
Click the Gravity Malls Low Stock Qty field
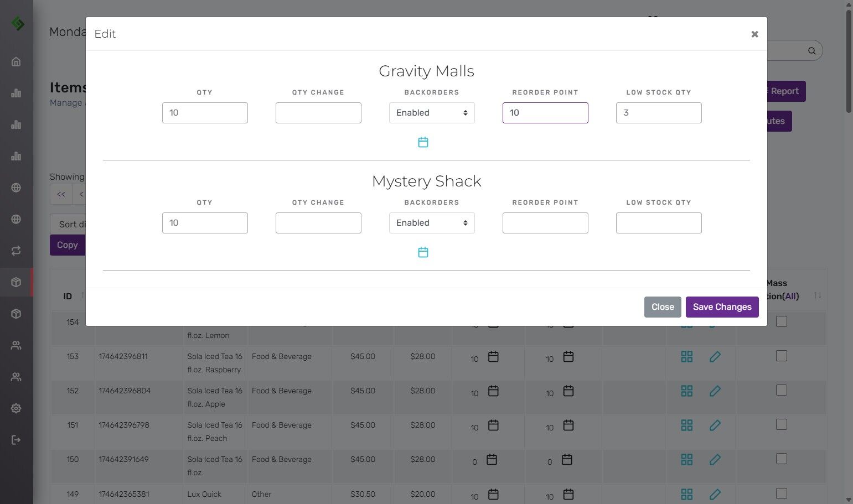[659, 113]
